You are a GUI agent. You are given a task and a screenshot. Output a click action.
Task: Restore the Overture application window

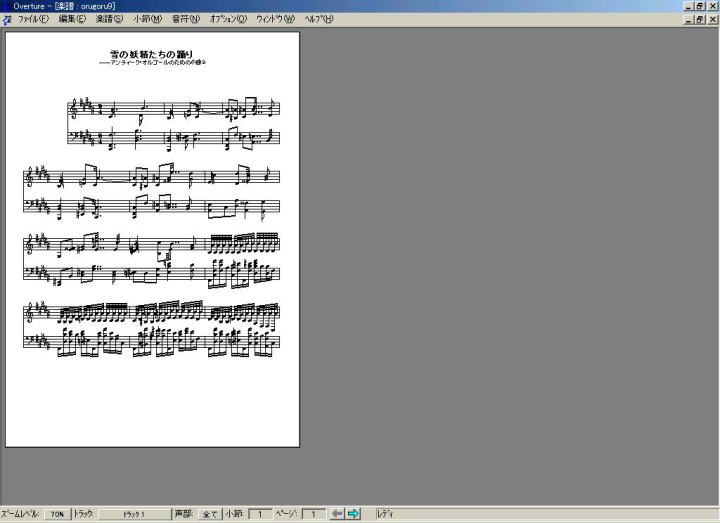point(699,6)
